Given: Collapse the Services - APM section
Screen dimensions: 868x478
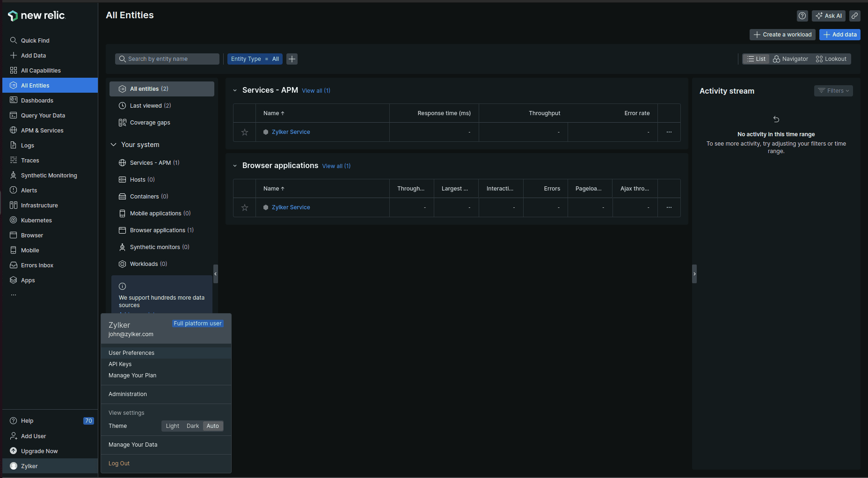Looking at the screenshot, I should (x=235, y=90).
